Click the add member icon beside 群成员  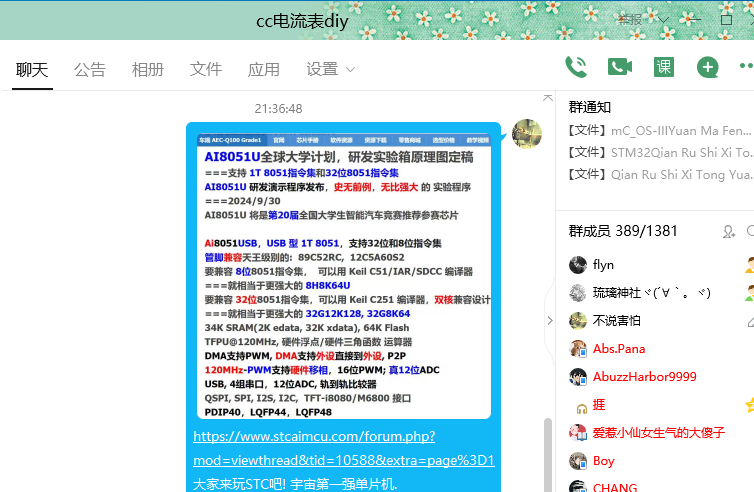coord(729,232)
